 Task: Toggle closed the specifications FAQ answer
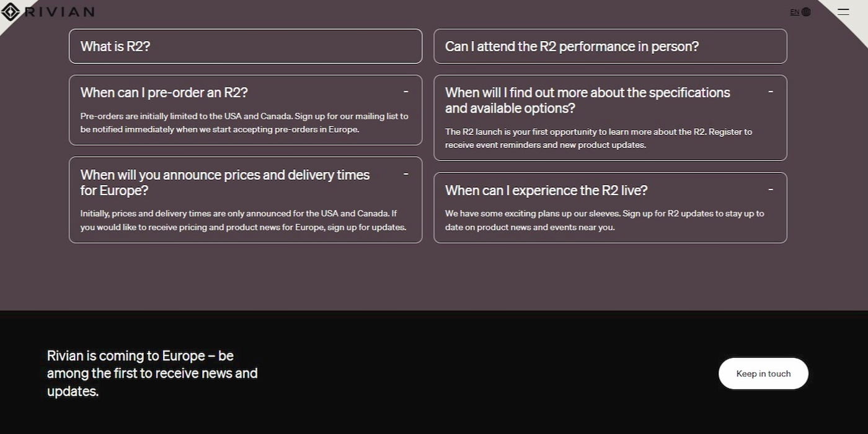tap(588, 100)
